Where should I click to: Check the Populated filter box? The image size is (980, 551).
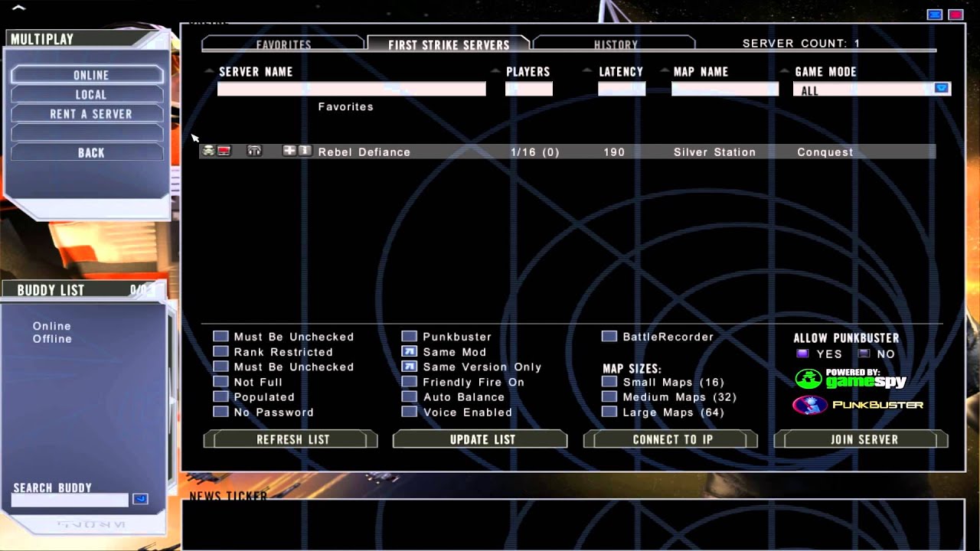(220, 397)
